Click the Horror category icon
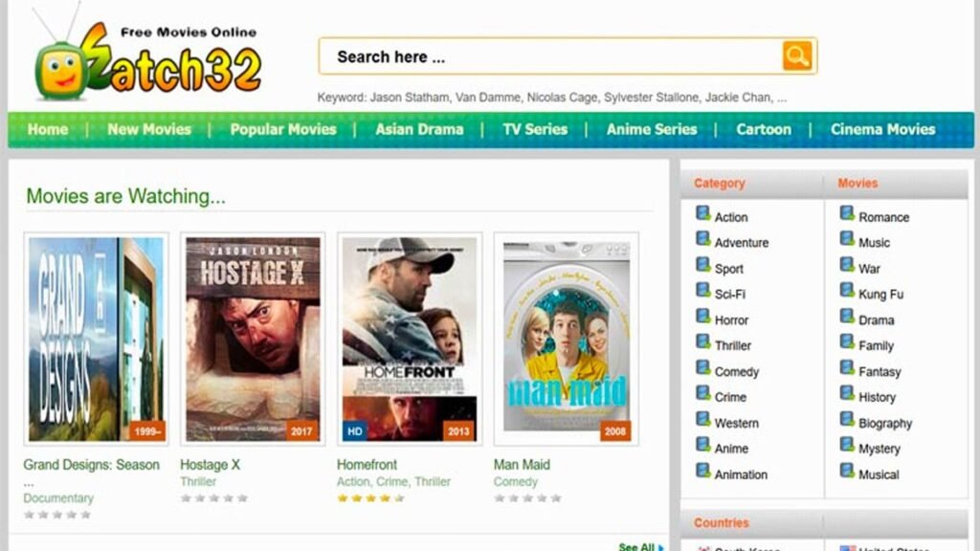Image resolution: width=980 pixels, height=551 pixels. click(703, 320)
